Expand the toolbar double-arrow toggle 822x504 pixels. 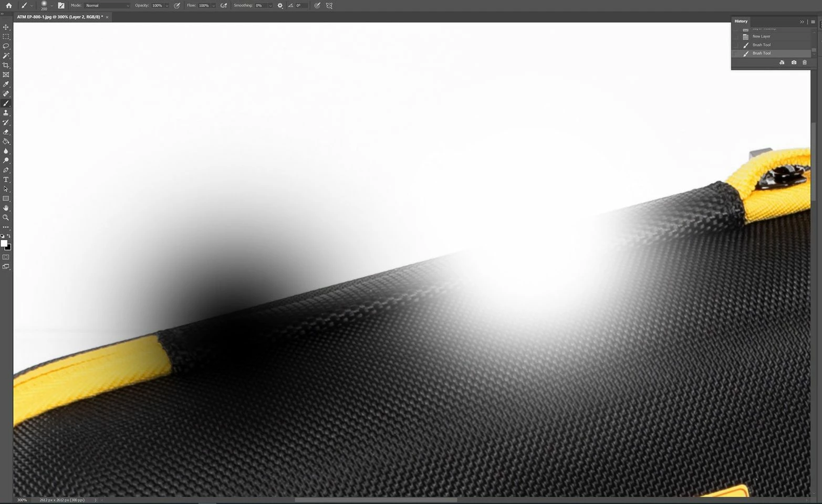tap(2, 14)
